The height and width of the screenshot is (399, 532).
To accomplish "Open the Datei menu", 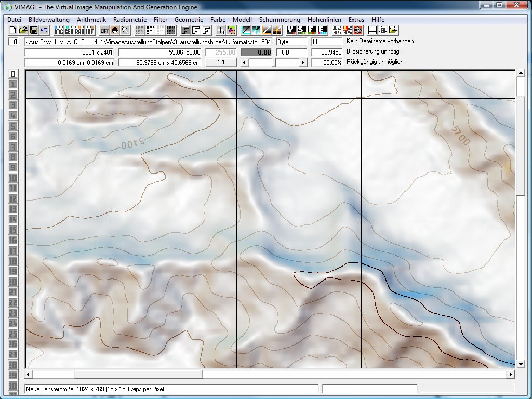I will 14,19.
